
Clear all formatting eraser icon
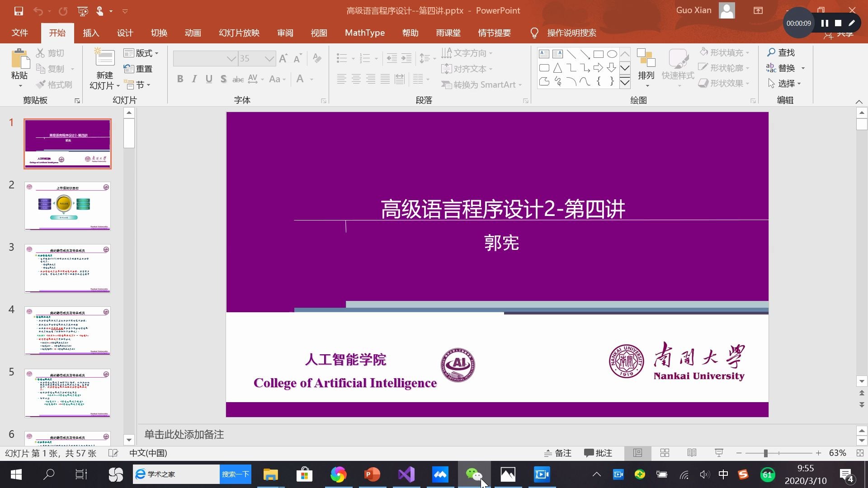click(317, 58)
